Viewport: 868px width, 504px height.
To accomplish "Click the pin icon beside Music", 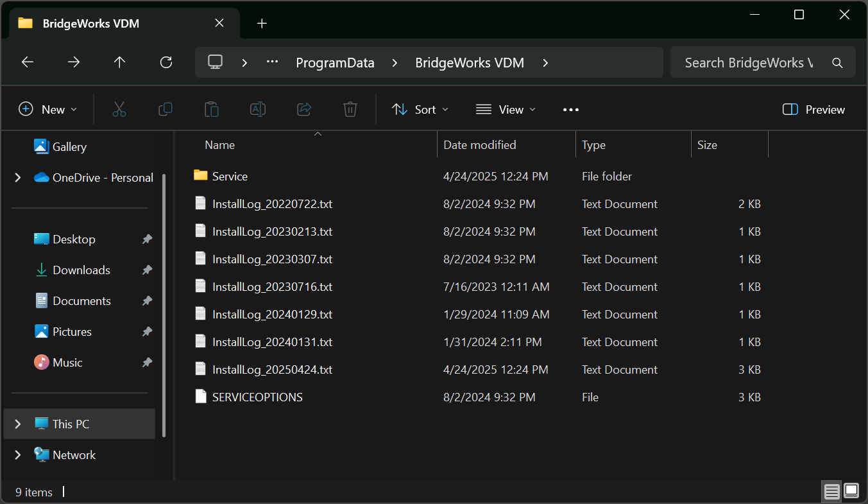I will click(x=147, y=363).
